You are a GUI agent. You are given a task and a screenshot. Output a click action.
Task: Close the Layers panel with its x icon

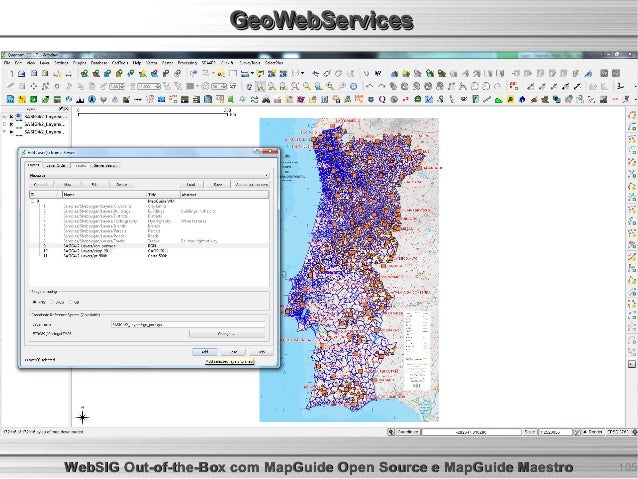tap(66, 109)
